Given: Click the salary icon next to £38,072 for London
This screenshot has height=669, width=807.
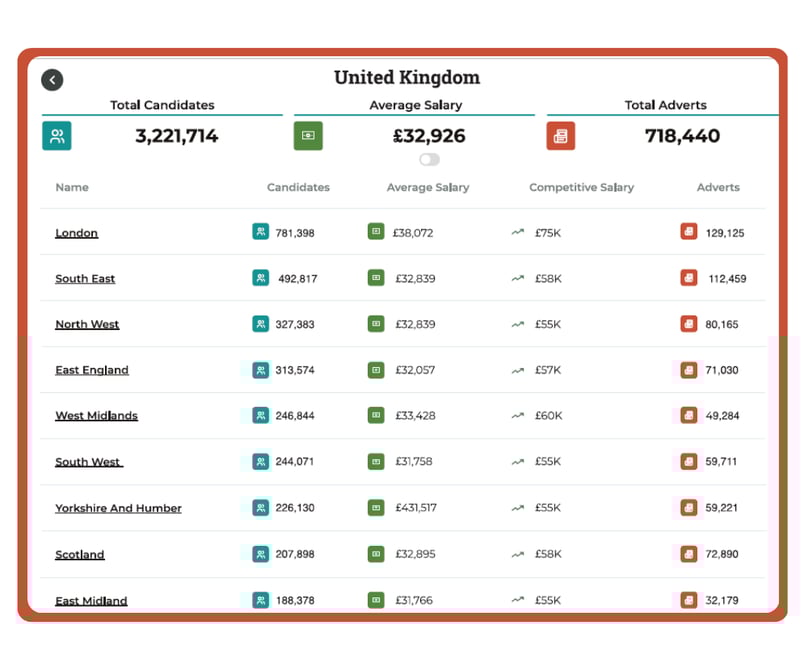Looking at the screenshot, I should [x=375, y=232].
